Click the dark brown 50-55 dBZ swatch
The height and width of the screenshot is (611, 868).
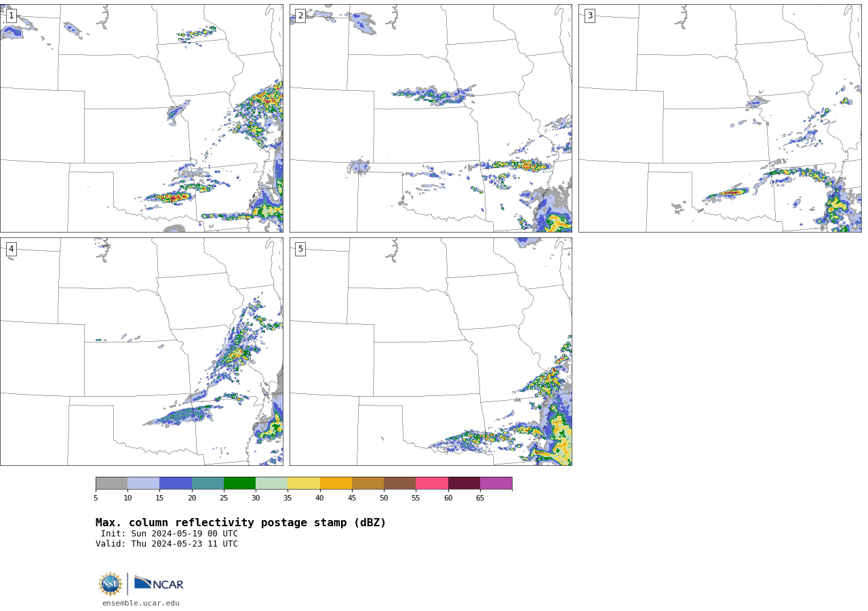(x=399, y=484)
